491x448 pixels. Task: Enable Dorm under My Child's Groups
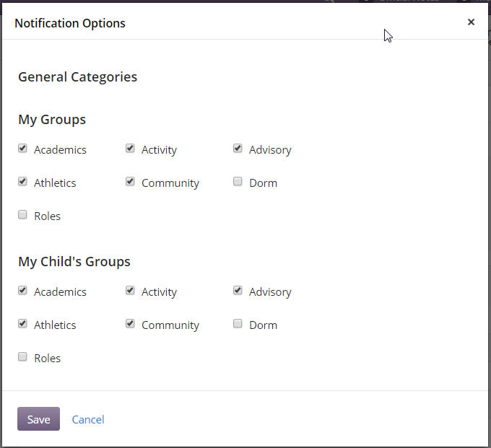pos(238,324)
